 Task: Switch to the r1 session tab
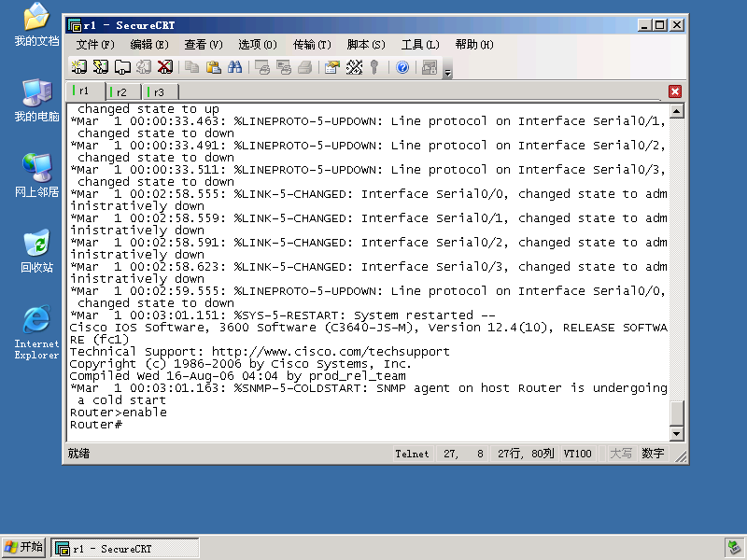point(86,91)
